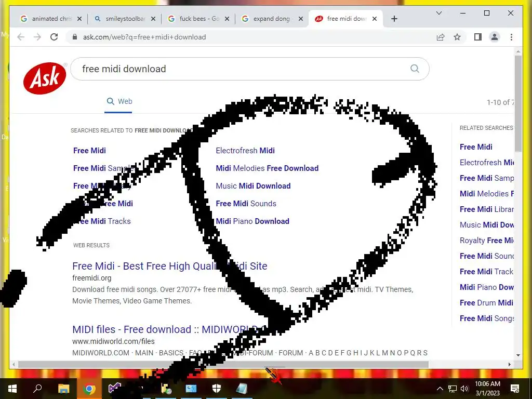Open the Chrome three-dot menu
Image resolution: width=532 pixels, height=399 pixels.
(x=511, y=37)
